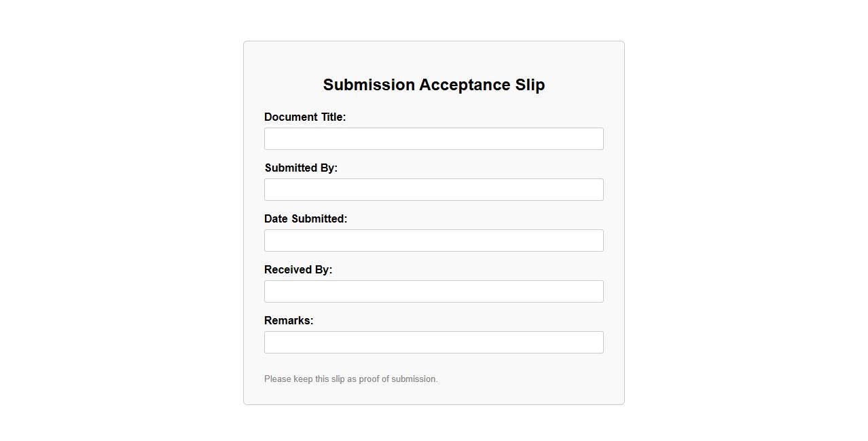Click the word "Slip" in the heading
This screenshot has width=868, height=441.
click(530, 85)
